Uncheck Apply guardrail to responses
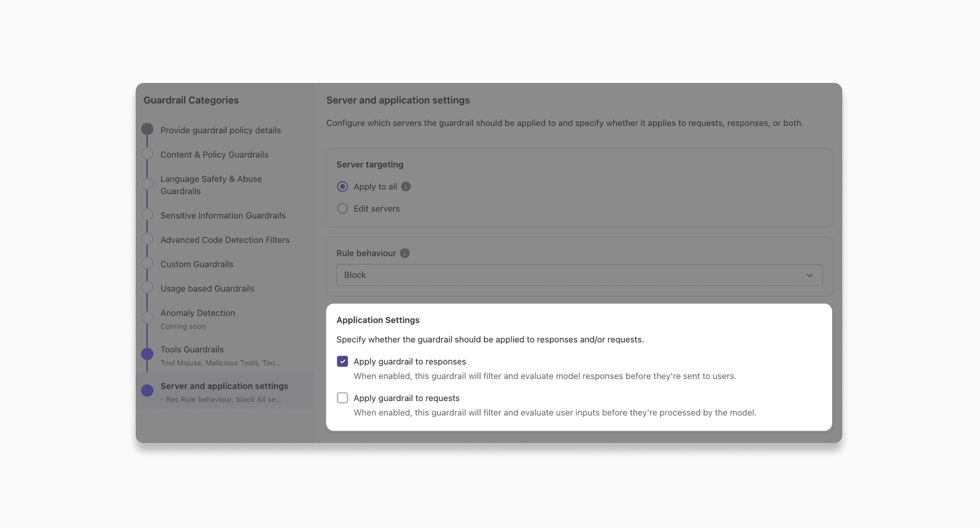 [343, 361]
